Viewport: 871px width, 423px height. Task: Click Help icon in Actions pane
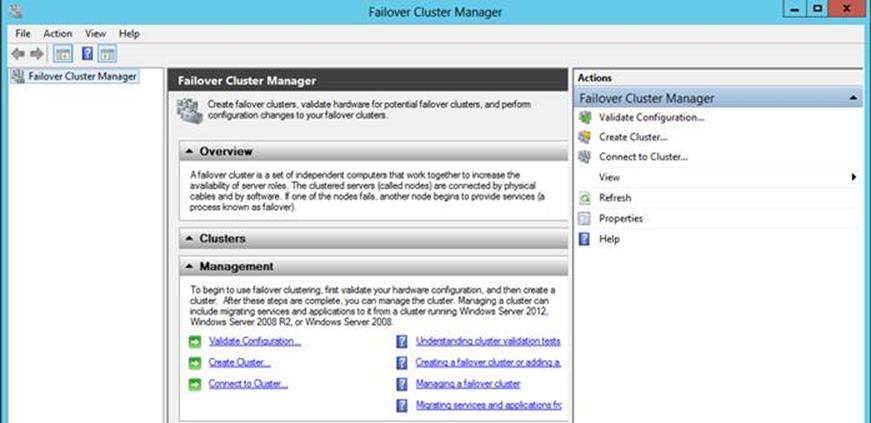pos(584,239)
